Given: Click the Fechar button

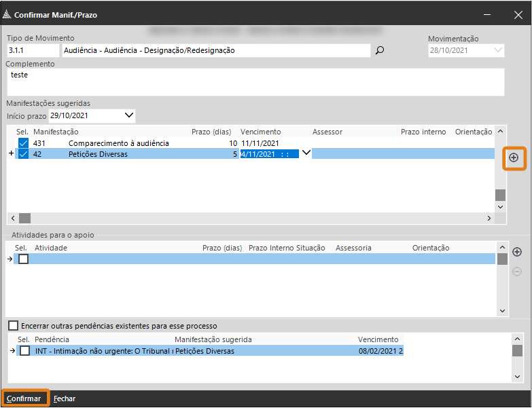Looking at the screenshot, I should 65,398.
